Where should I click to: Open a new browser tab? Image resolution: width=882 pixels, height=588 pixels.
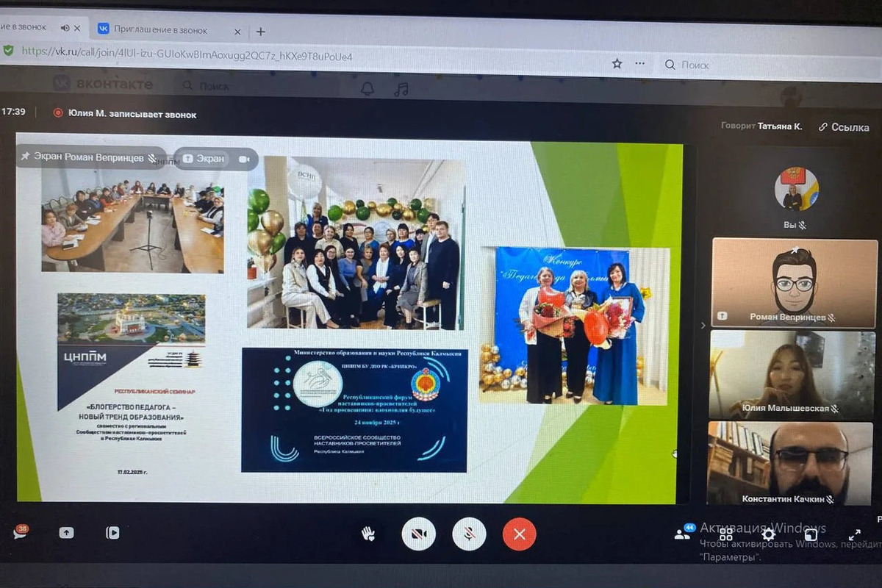tap(260, 32)
